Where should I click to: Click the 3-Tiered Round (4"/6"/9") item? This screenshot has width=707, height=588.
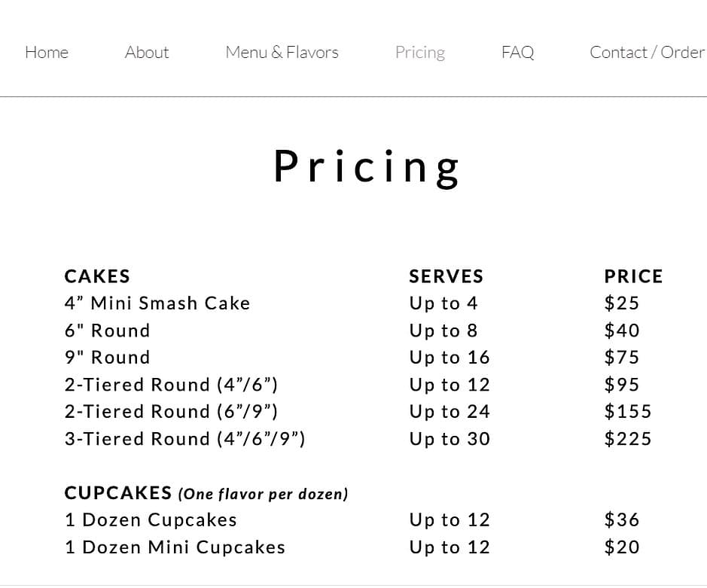(184, 438)
